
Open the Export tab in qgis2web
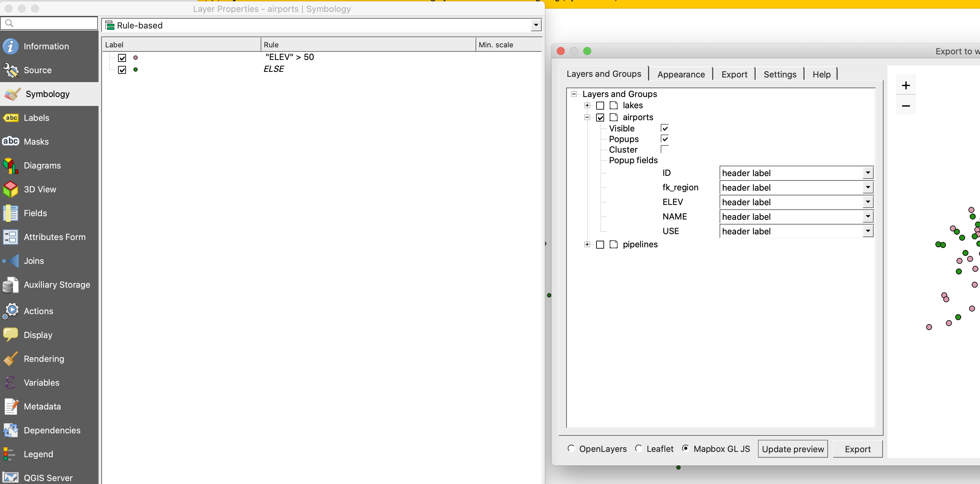(x=733, y=74)
